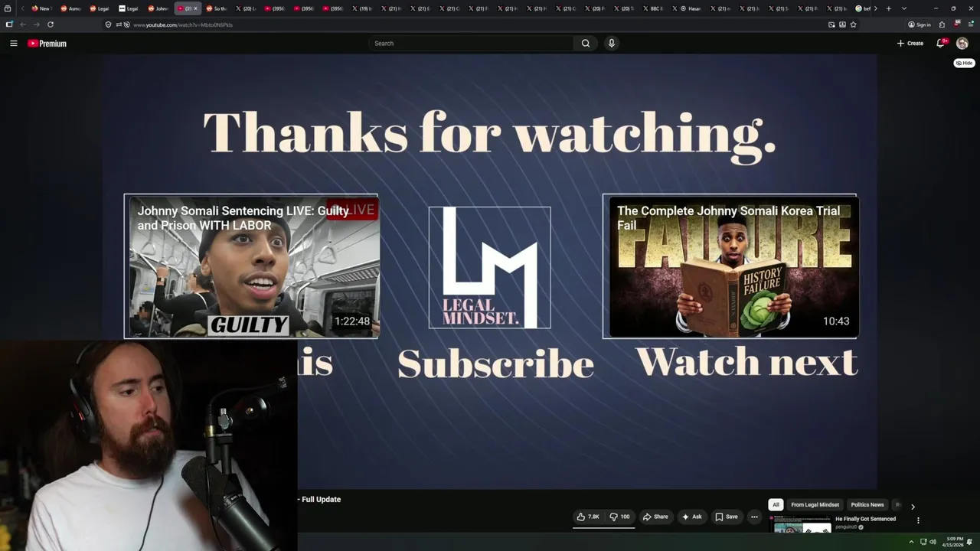Reload the page in browser toolbar
980x551 pixels.
pyautogui.click(x=51, y=24)
